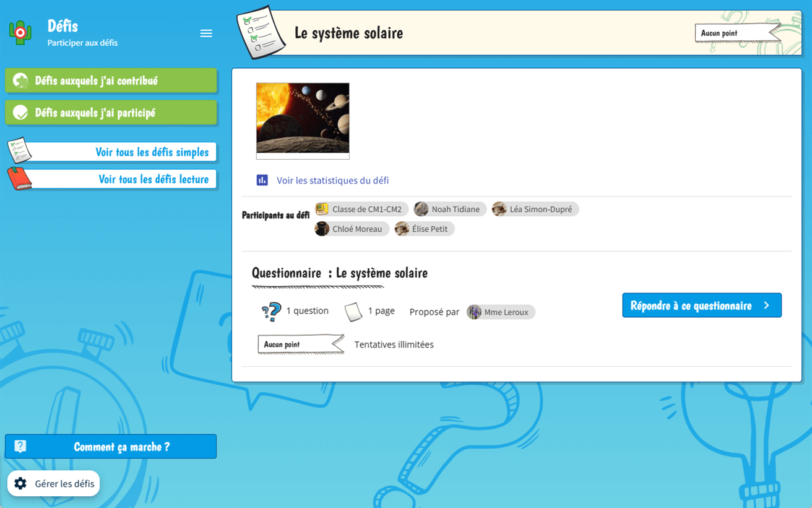Select participant Élise Petit
The height and width of the screenshot is (508, 812).
[430, 229]
